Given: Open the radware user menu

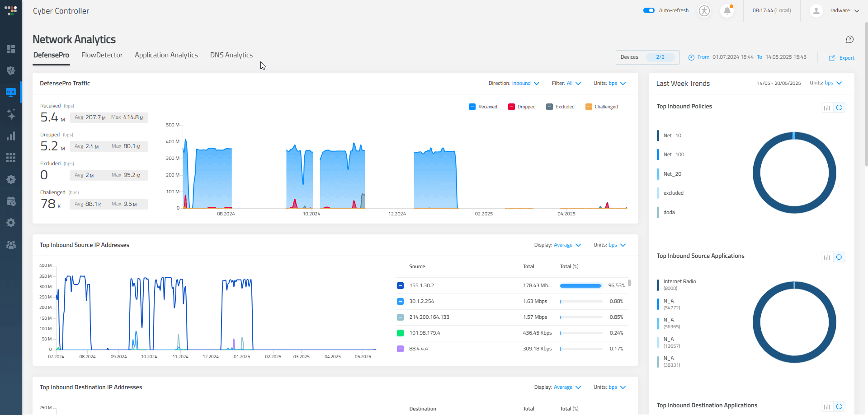Looking at the screenshot, I should [844, 10].
